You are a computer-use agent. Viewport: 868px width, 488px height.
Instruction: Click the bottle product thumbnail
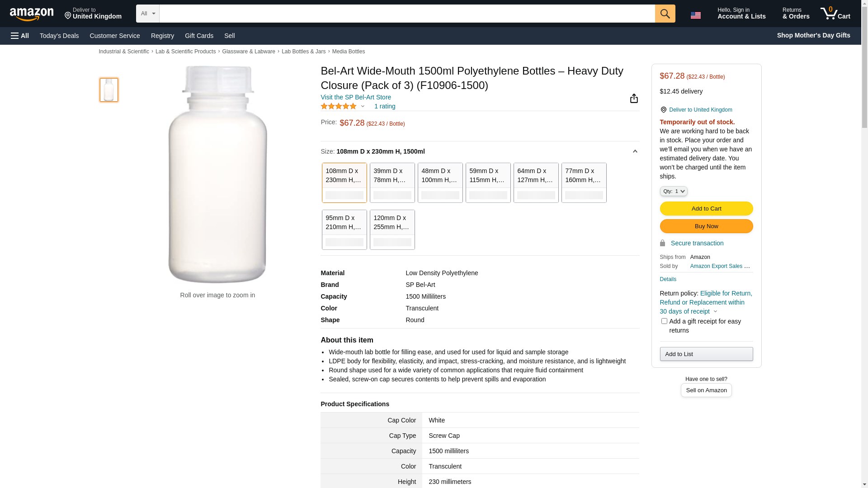109,89
